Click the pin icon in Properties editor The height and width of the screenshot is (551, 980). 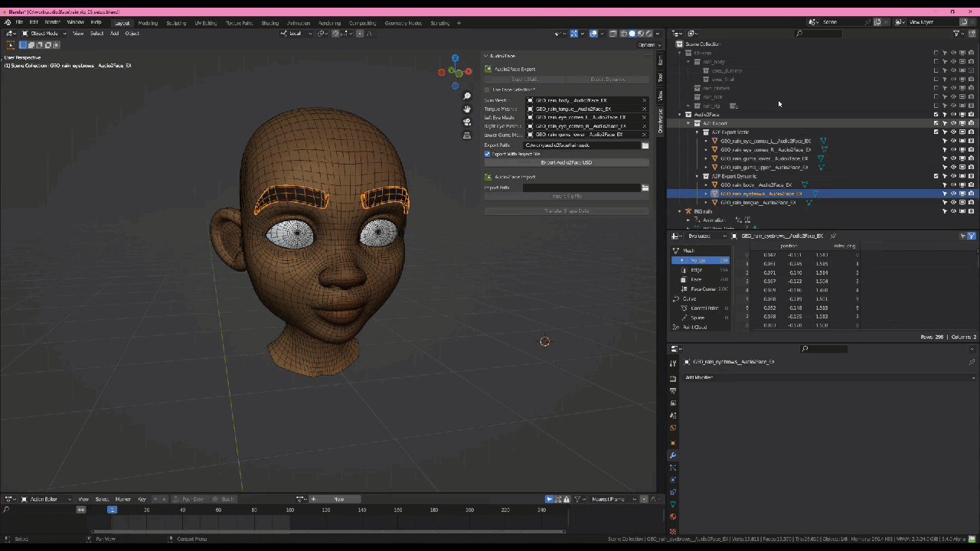pos(972,361)
